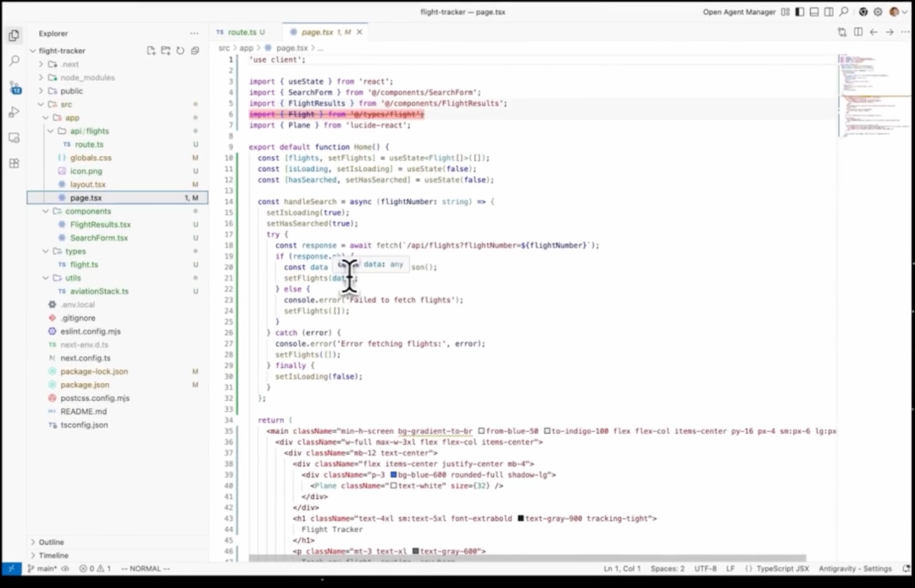This screenshot has width=915, height=588.
Task: Create a new folder in flight-tracker
Action: point(166,51)
